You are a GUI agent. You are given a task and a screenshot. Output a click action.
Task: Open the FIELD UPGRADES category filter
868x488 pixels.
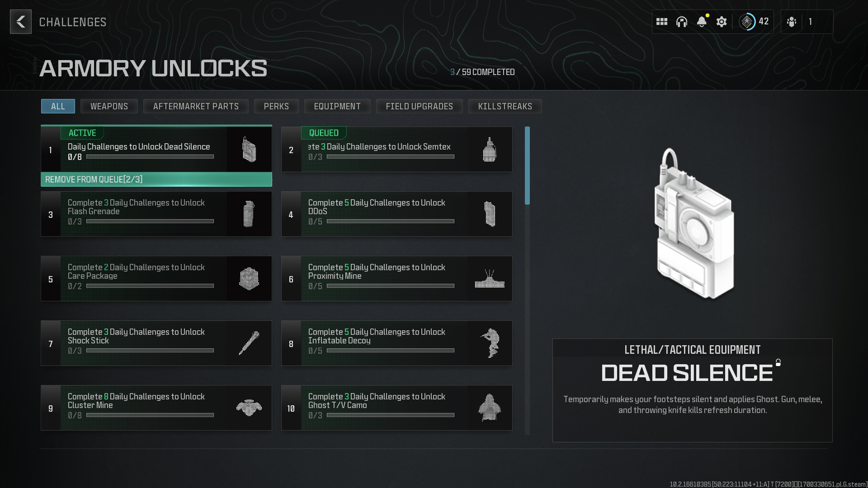pyautogui.click(x=420, y=106)
